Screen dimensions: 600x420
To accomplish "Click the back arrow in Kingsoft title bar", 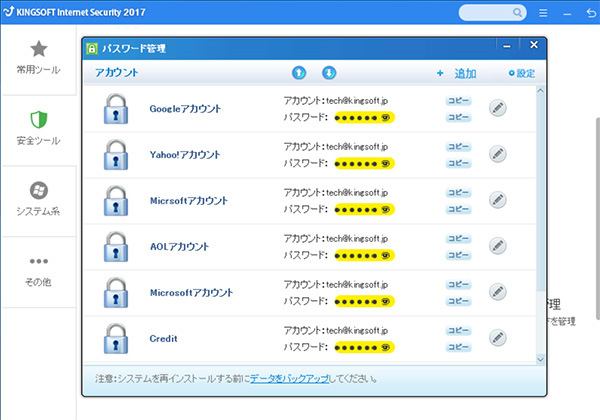I will pos(591,13).
